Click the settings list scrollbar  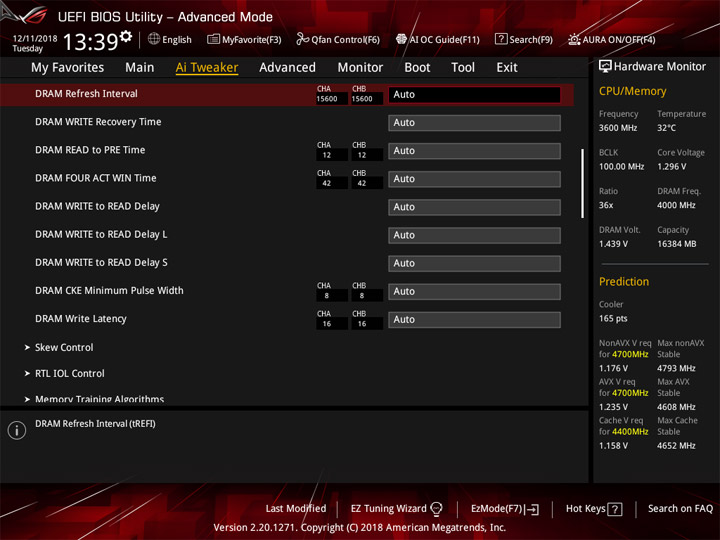pos(583,183)
